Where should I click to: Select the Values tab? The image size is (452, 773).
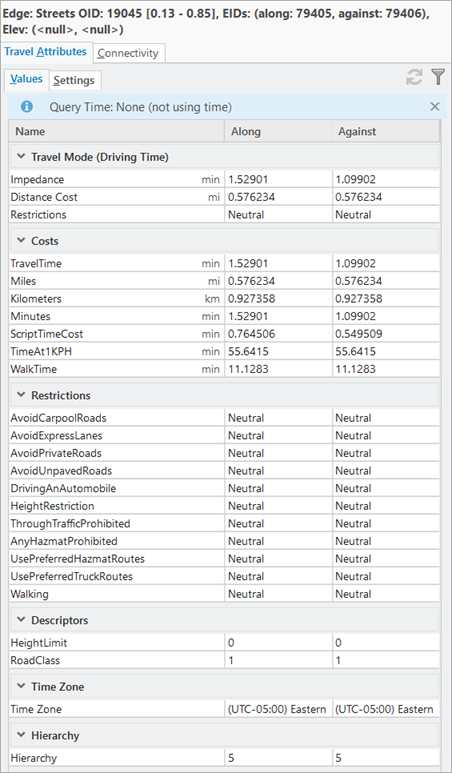(27, 79)
